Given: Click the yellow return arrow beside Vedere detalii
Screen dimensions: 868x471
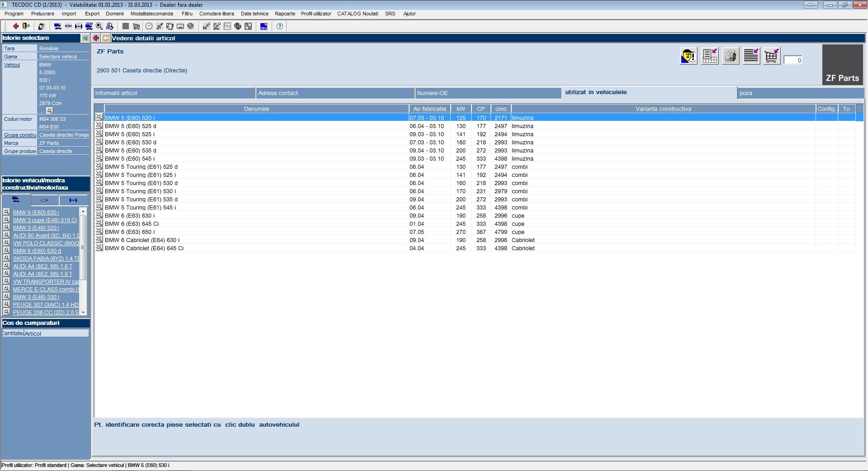Looking at the screenshot, I should 106,38.
